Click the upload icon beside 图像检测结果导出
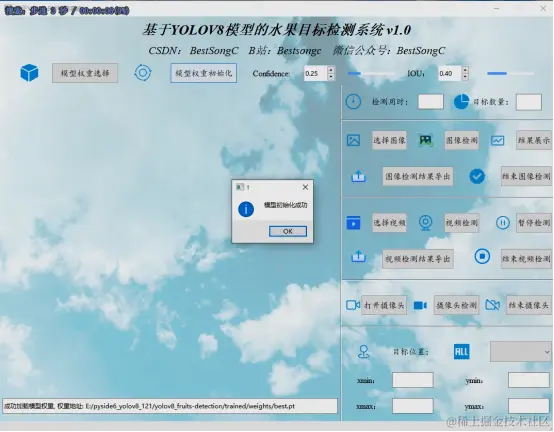 pos(358,176)
